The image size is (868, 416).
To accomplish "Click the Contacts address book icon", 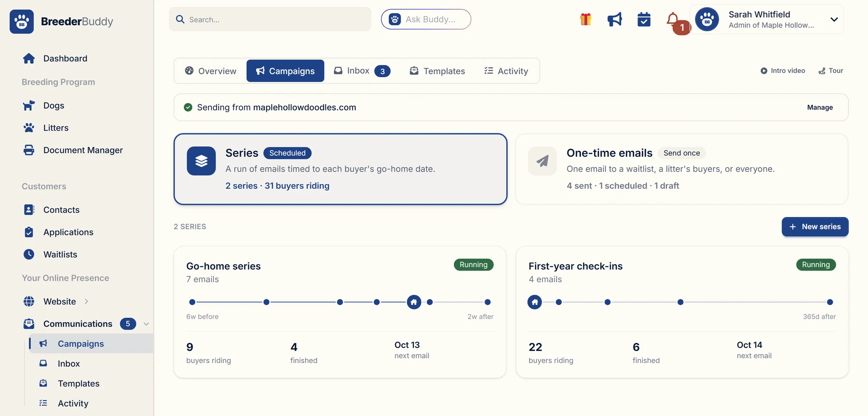I will pyautogui.click(x=29, y=210).
